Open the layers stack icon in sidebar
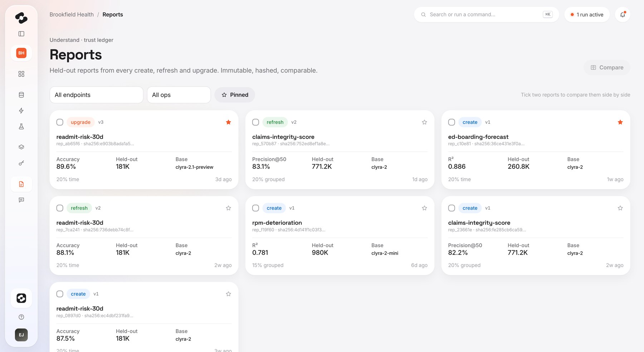Viewport: 644px width, 352px height. point(21,147)
